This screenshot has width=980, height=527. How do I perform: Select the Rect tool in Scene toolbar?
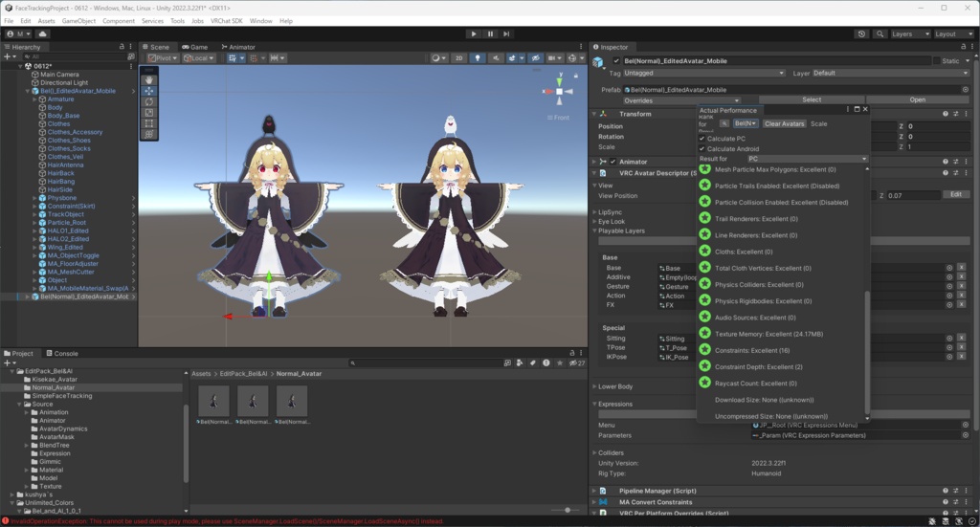click(148, 123)
